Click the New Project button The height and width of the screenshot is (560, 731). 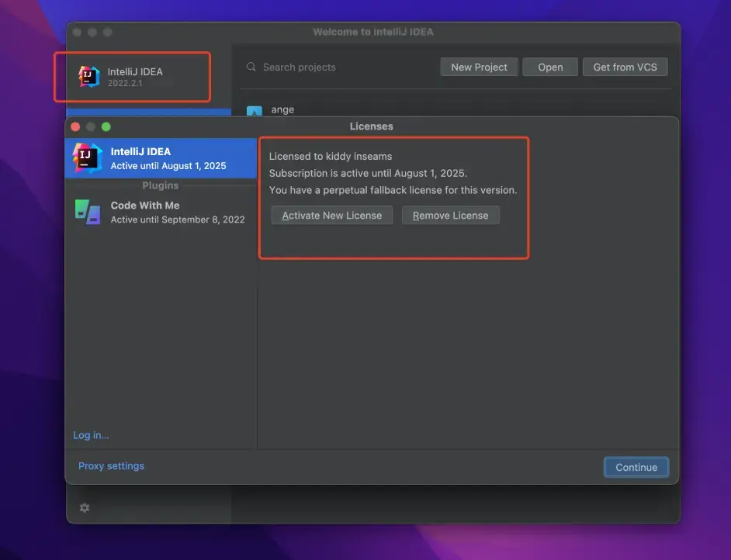point(479,67)
